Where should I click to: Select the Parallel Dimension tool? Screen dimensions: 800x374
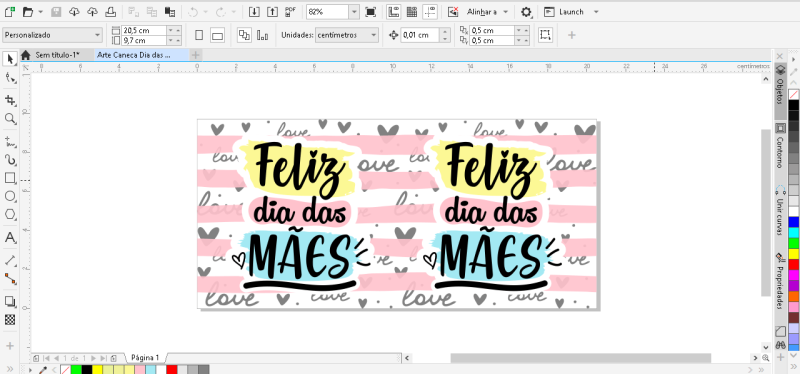10,260
